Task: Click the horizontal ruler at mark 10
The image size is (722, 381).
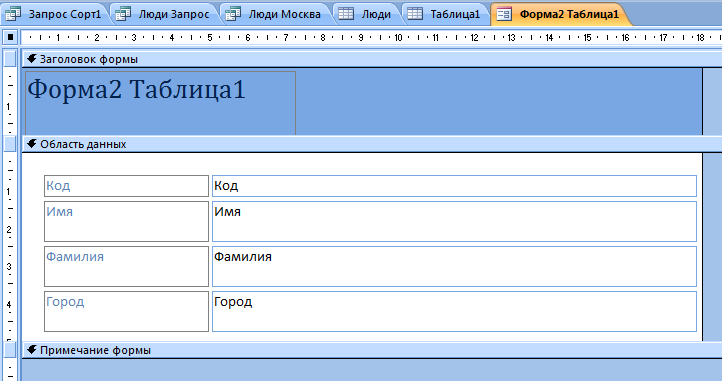Action: coord(398,37)
